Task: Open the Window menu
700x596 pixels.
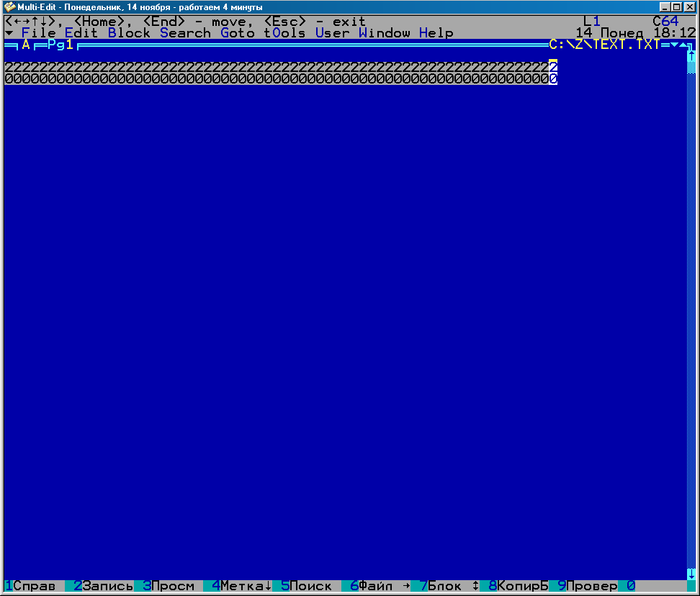Action: pyautogui.click(x=384, y=33)
